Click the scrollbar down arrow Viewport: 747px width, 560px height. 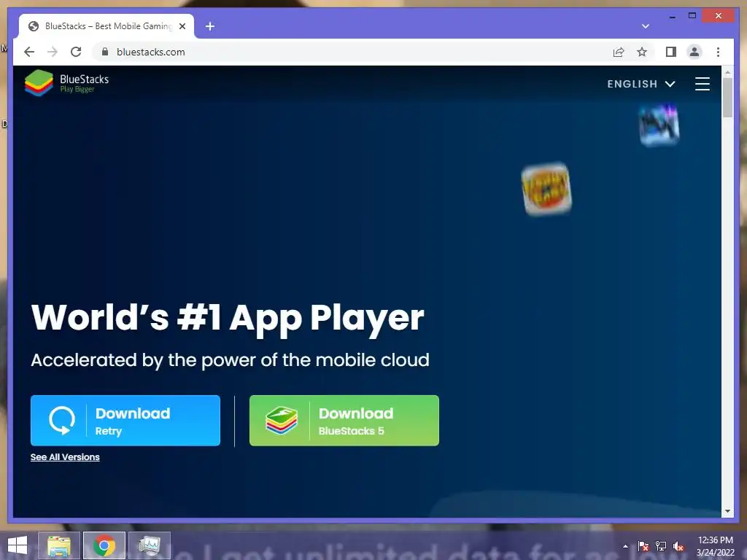(727, 511)
